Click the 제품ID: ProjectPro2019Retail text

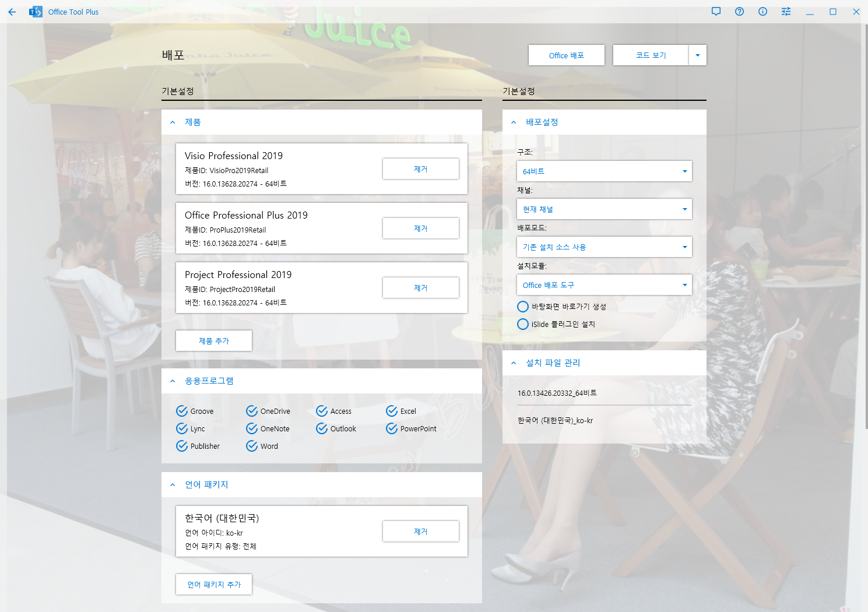(230, 290)
